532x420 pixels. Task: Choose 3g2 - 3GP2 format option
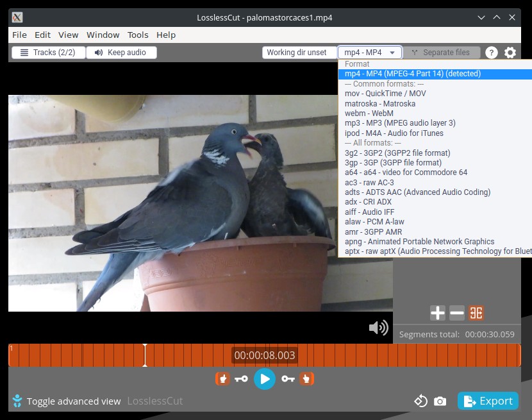435,153
